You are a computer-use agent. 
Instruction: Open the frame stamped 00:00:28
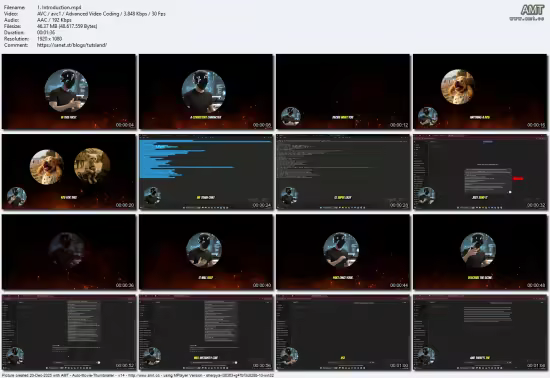(x=343, y=172)
